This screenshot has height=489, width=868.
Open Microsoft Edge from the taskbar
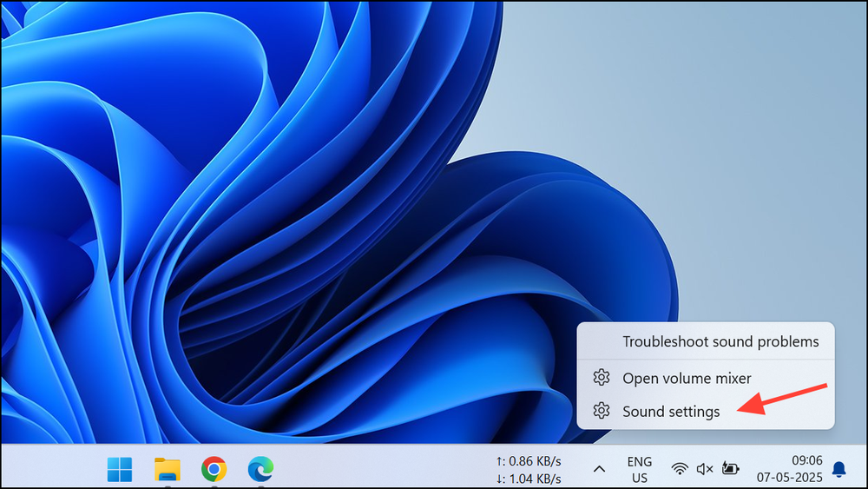pyautogui.click(x=260, y=469)
